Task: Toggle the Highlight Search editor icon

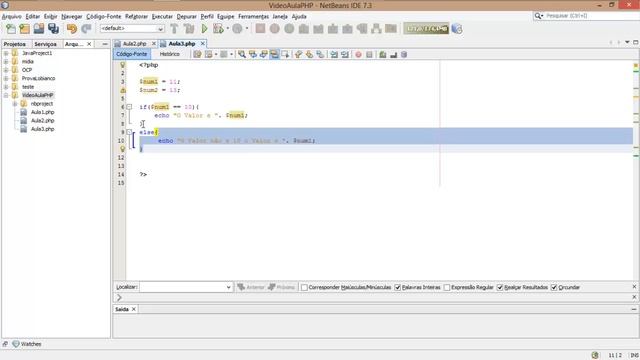Action: (x=274, y=54)
